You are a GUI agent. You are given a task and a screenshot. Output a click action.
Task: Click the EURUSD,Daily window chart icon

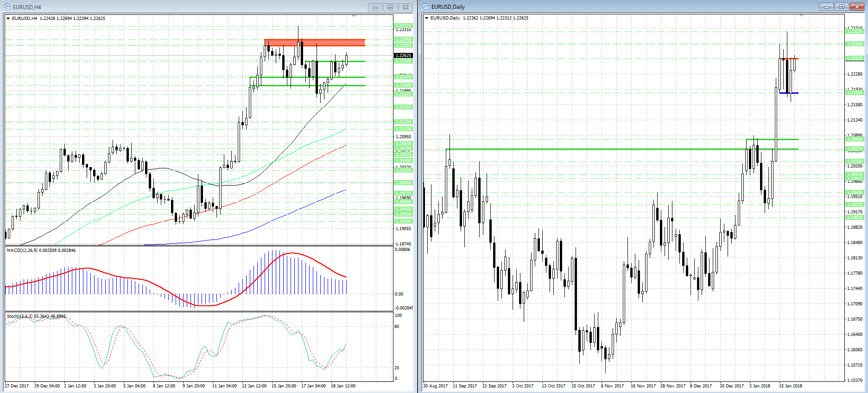coord(426,7)
